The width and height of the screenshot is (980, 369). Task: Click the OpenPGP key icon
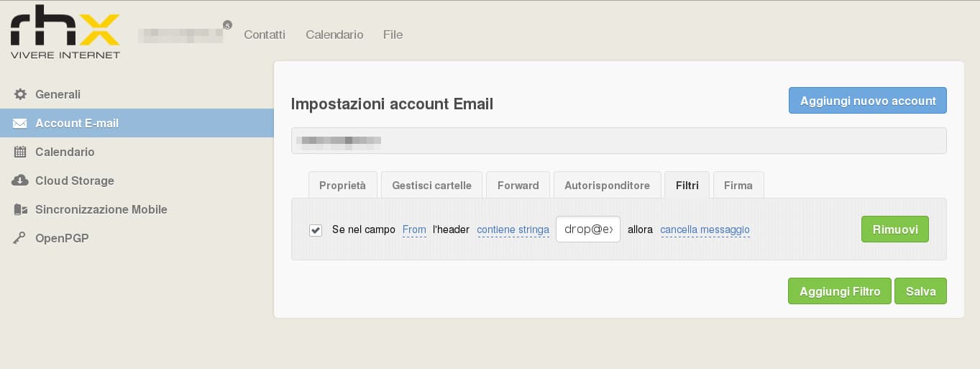click(20, 238)
